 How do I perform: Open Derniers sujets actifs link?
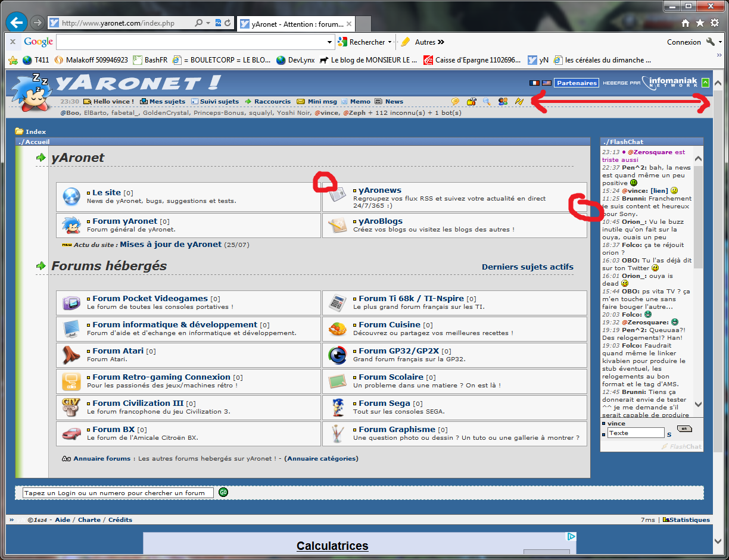(x=528, y=267)
